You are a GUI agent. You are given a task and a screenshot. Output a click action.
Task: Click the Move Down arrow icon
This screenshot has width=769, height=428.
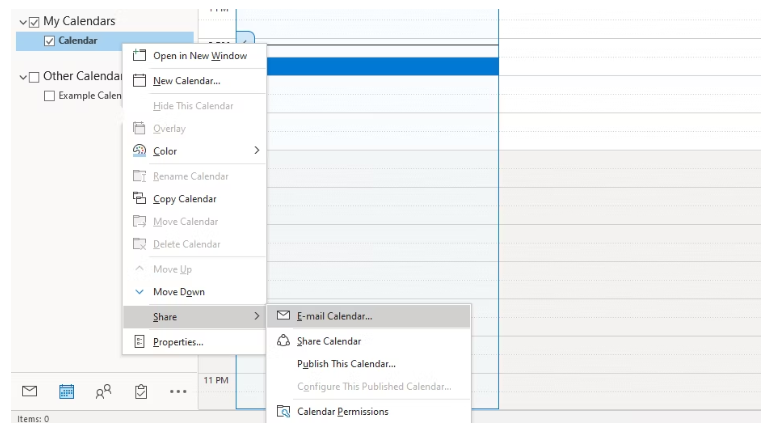(139, 292)
